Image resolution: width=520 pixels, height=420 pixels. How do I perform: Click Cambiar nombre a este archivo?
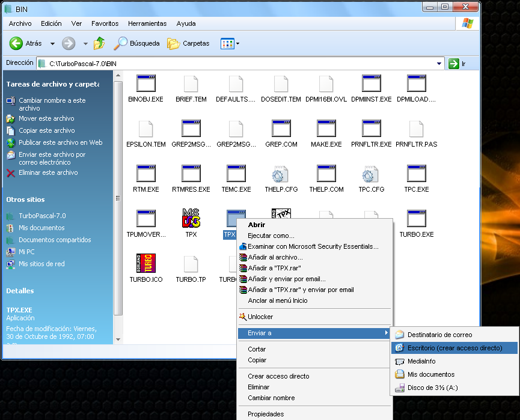pyautogui.click(x=52, y=104)
